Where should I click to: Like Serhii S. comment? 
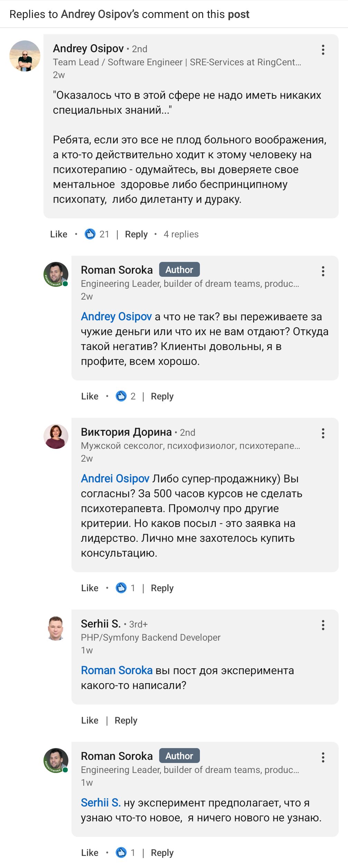[x=90, y=720]
